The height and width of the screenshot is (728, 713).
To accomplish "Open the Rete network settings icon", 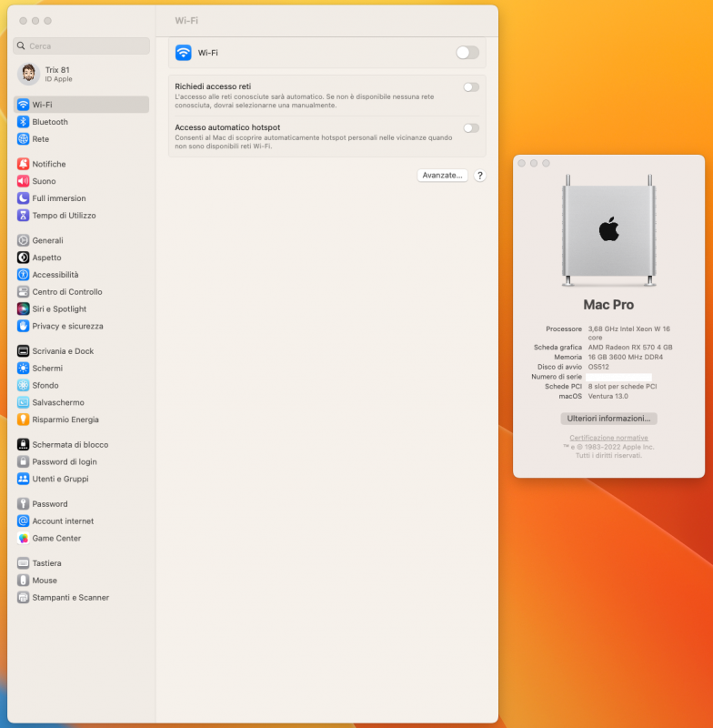I will pyautogui.click(x=24, y=139).
